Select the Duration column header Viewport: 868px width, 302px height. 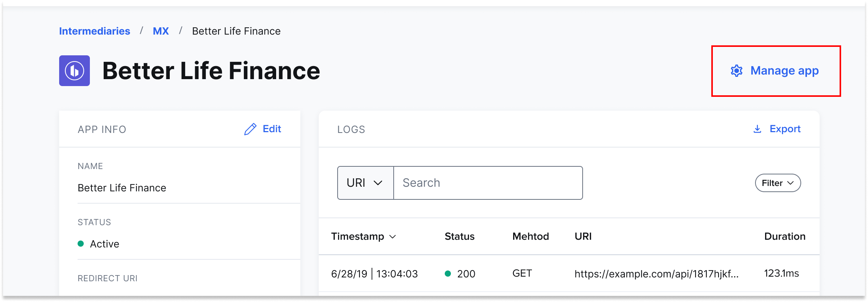[784, 236]
